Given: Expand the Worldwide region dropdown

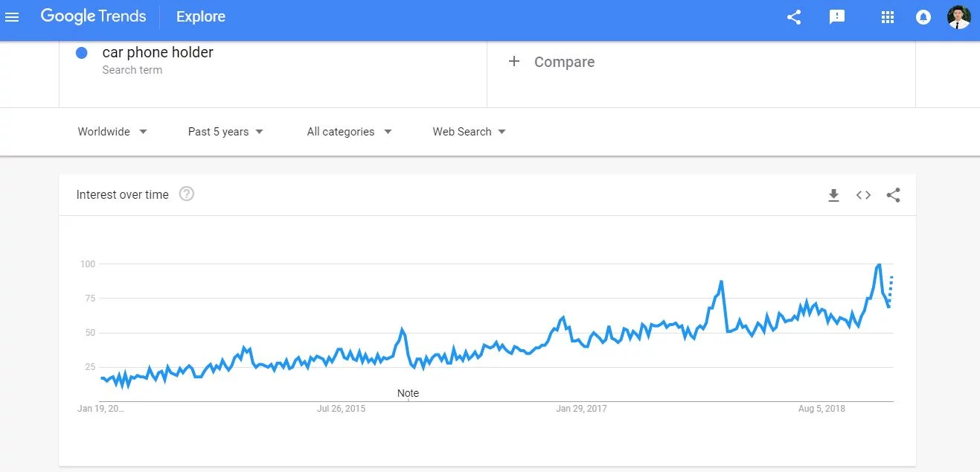Looking at the screenshot, I should [112, 132].
